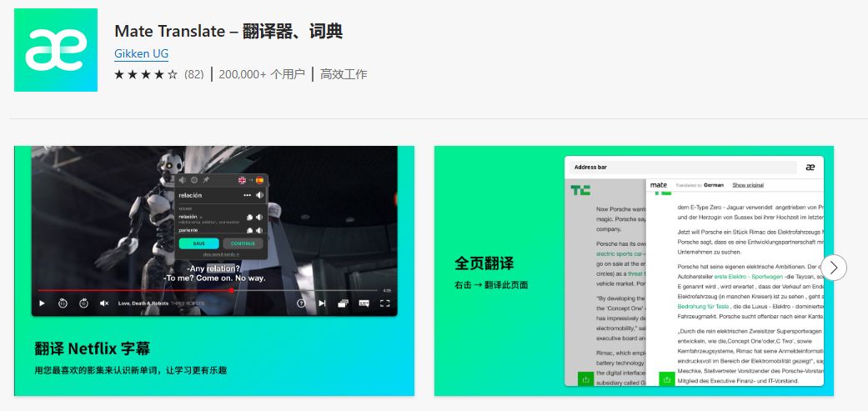Viewport: 868px width, 411px height.
Task: Click the three dots beside the relación heading
Action: [248, 195]
